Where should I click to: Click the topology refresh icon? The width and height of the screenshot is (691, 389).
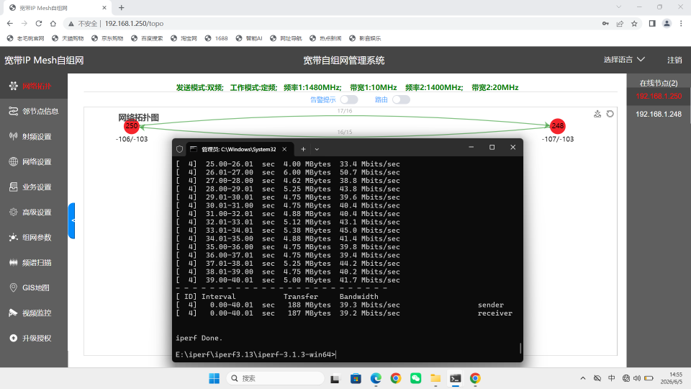[610, 114]
